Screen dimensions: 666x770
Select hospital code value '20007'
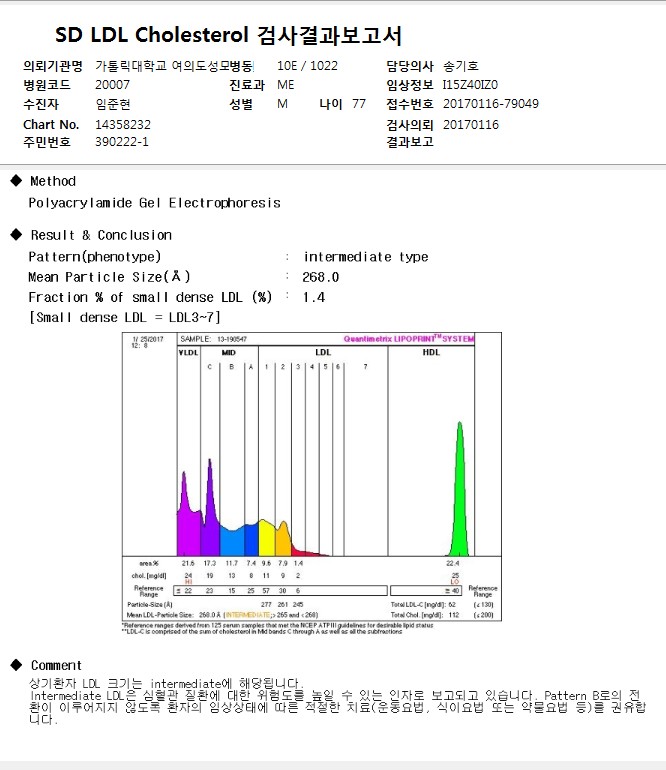[112, 84]
